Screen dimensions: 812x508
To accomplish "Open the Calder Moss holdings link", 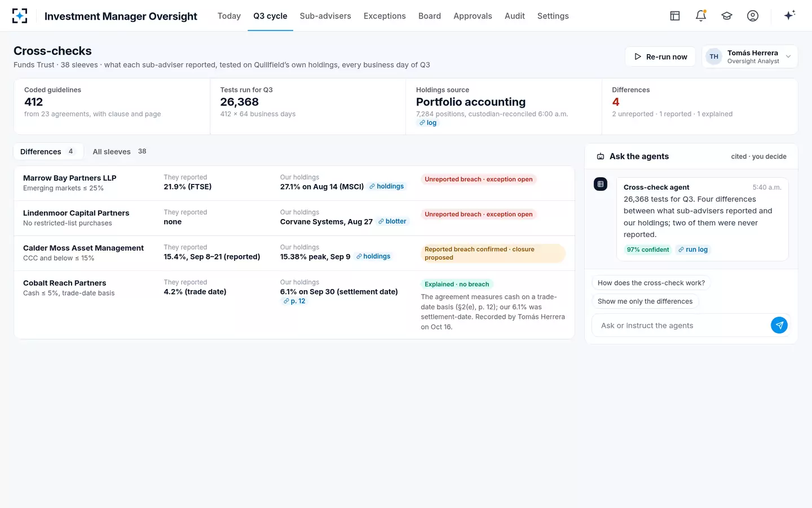I will pos(373,256).
